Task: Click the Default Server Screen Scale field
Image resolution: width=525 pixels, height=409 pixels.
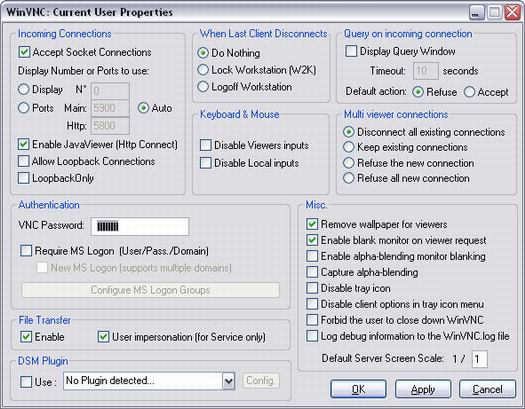Action: (479, 359)
